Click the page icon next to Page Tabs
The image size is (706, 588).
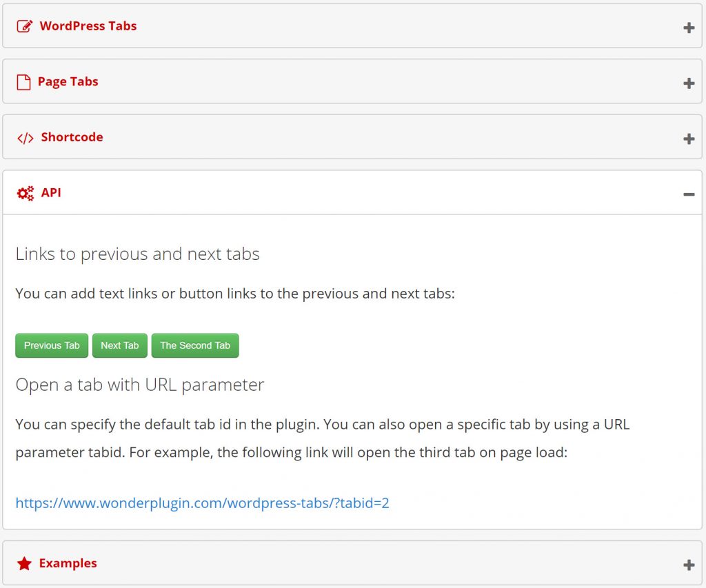[x=25, y=81]
